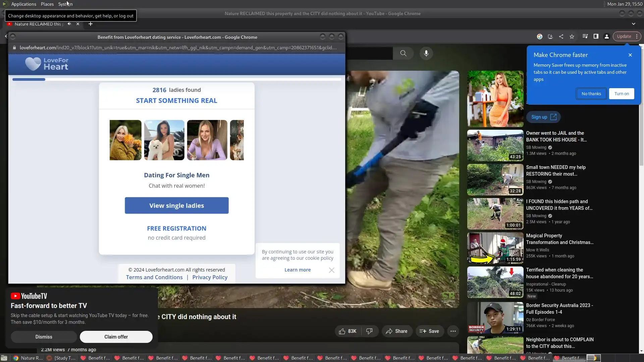644x362 pixels.
Task: Open the media controls icon
Action: point(585,36)
